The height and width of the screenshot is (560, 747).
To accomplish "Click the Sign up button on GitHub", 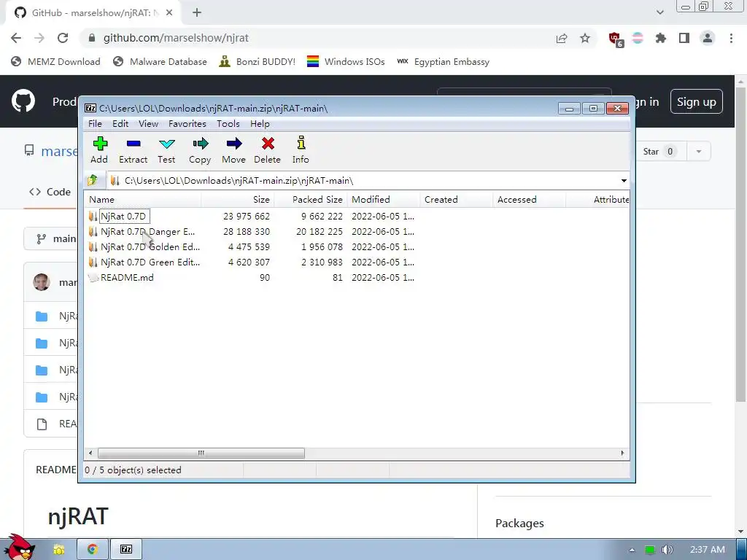I will pos(696,101).
